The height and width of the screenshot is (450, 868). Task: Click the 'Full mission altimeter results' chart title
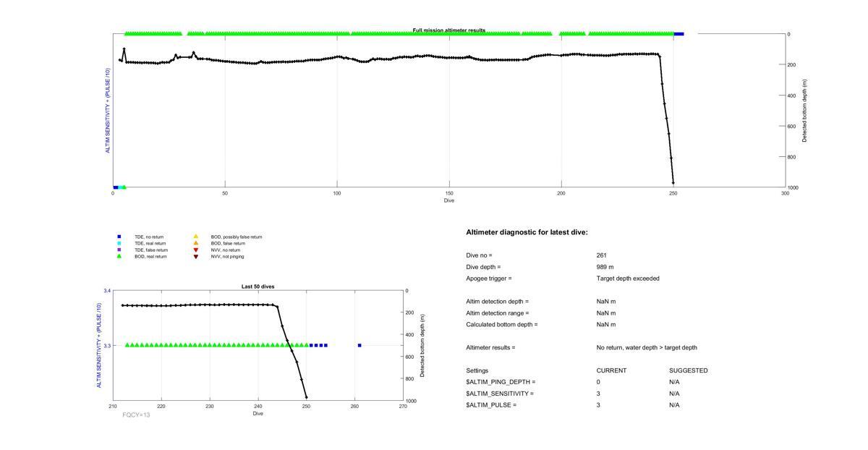click(x=449, y=30)
